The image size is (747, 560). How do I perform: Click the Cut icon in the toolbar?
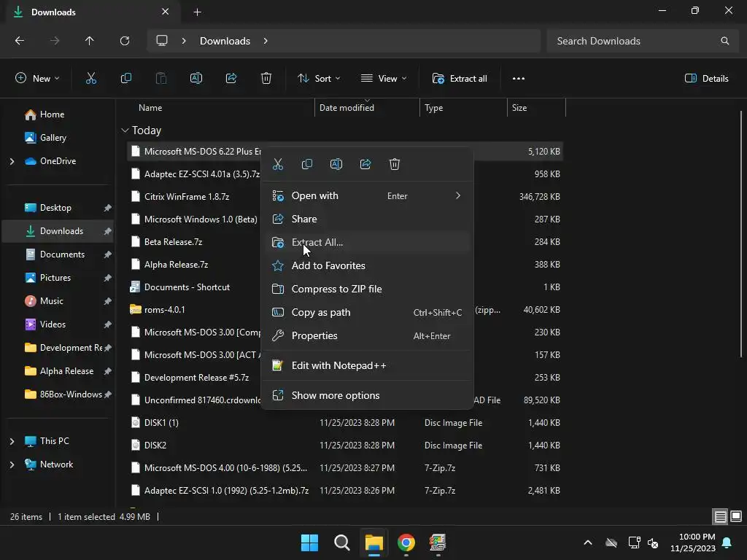point(91,79)
